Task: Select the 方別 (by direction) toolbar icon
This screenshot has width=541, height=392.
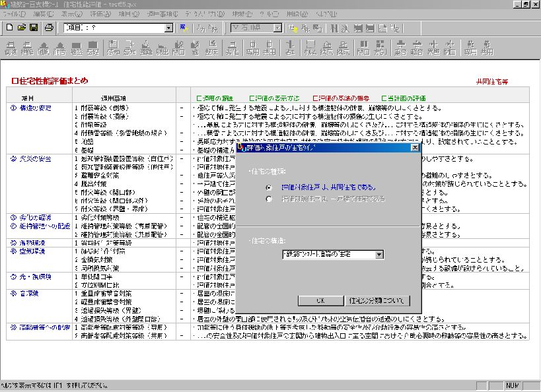Action: point(380,48)
